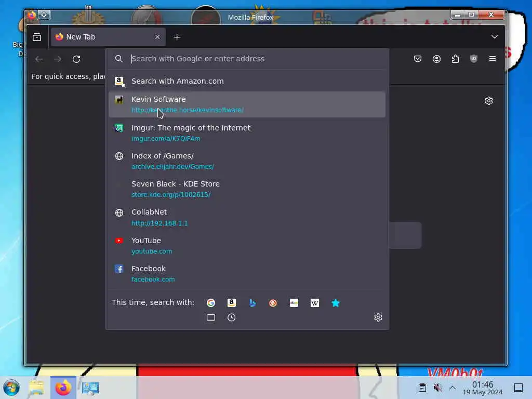Open a new tab with plus button
The width and height of the screenshot is (532, 399).
[x=177, y=37]
